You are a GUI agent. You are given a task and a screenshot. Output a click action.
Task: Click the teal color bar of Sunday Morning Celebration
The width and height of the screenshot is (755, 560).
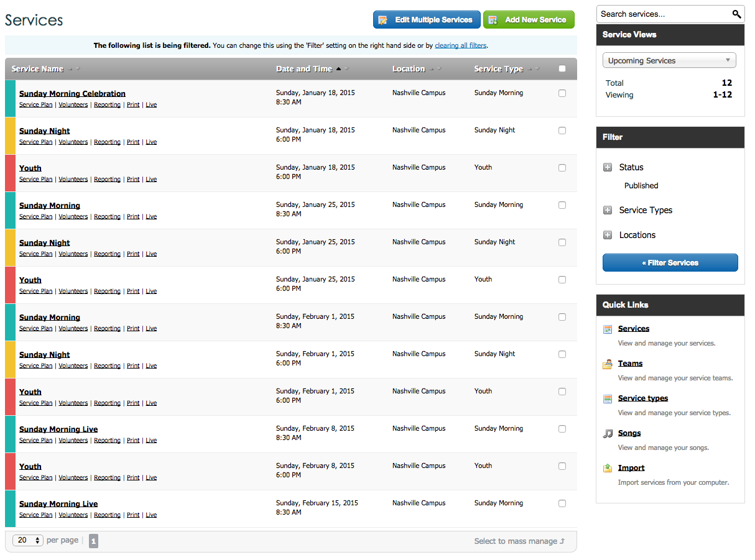pyautogui.click(x=10, y=98)
